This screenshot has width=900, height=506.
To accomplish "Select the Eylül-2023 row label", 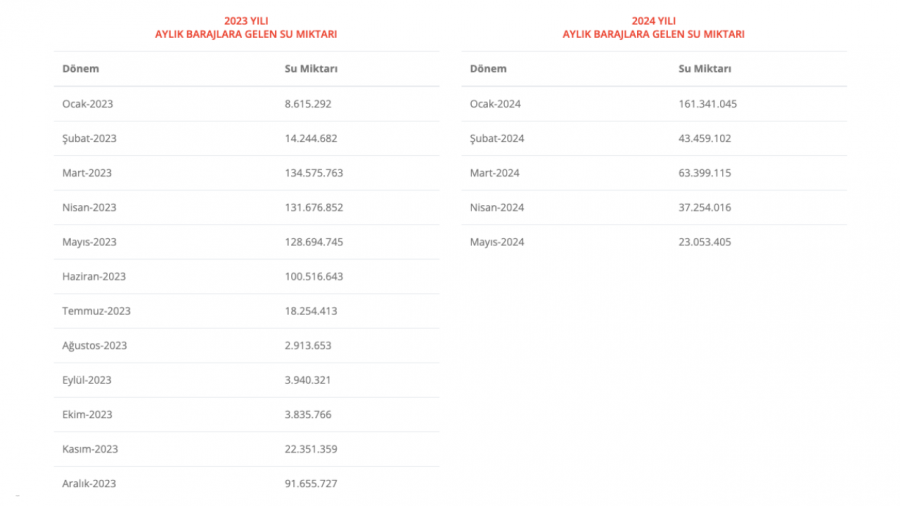I will (87, 380).
